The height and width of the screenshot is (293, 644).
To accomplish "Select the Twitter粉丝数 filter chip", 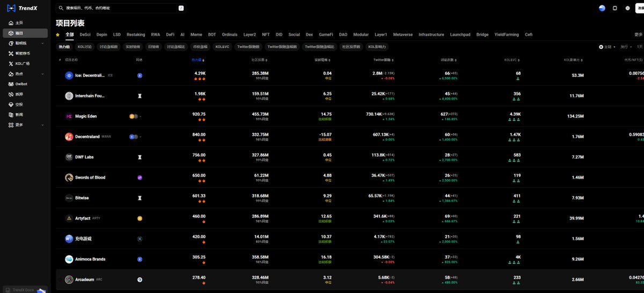I will click(248, 47).
